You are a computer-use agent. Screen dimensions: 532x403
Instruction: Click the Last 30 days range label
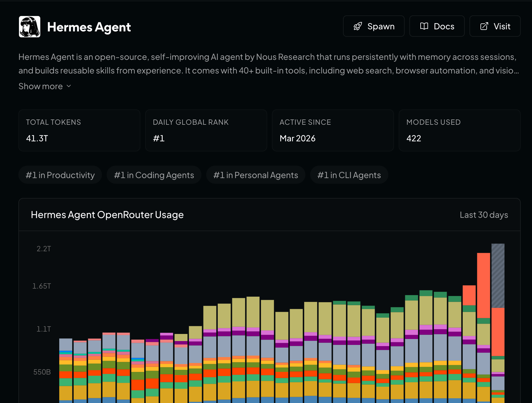(x=484, y=215)
